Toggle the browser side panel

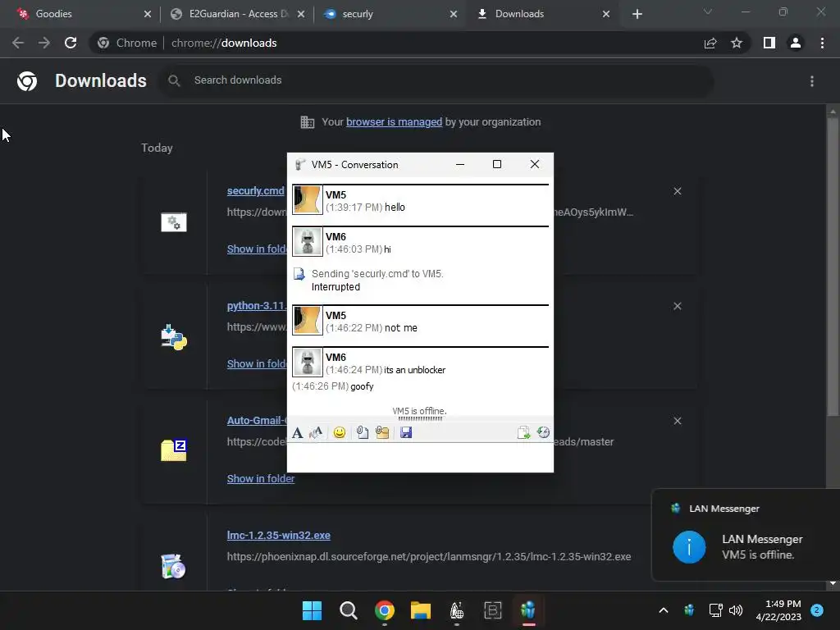click(x=769, y=43)
